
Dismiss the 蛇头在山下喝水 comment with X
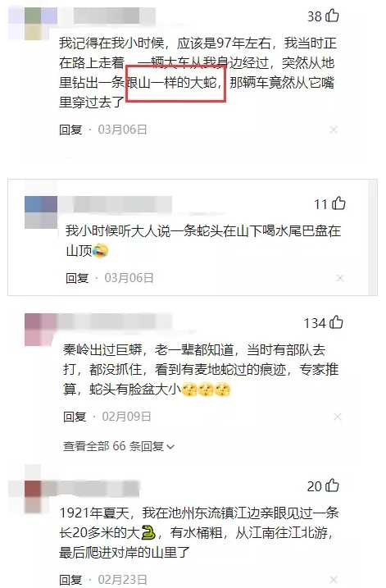(340, 278)
